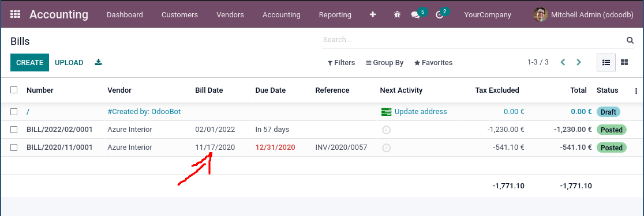The width and height of the screenshot is (644, 216).
Task: Click '#Created by: OdooBot' cell
Action: [144, 112]
